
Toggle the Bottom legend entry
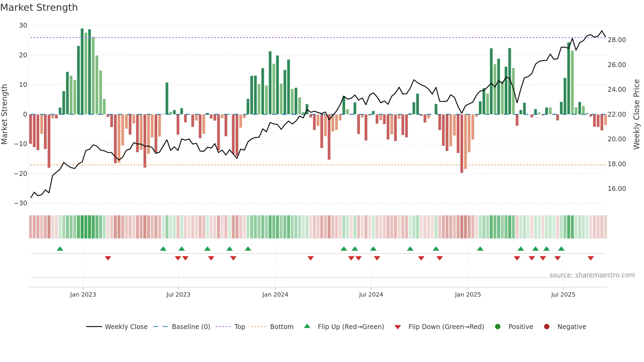(272, 327)
